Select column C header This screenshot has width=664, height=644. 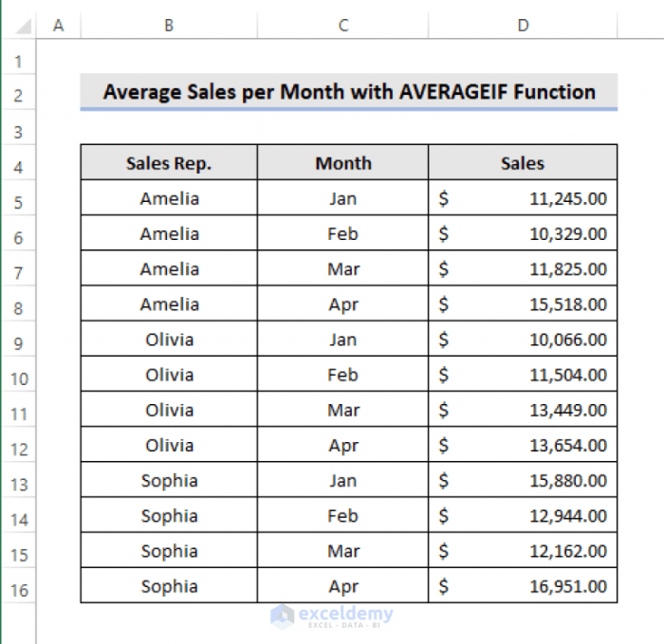click(343, 26)
